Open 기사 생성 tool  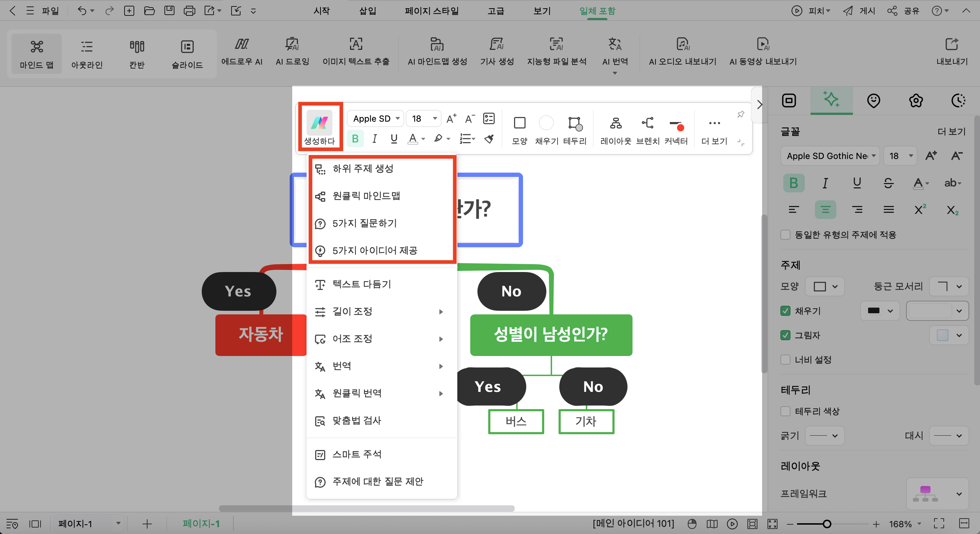click(497, 52)
